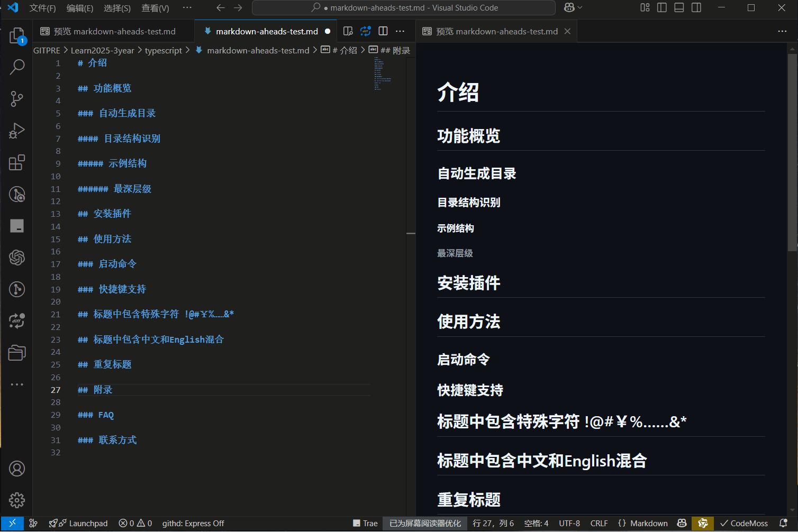Open more actions in preview group
This screenshot has height=532, width=798.
click(782, 31)
